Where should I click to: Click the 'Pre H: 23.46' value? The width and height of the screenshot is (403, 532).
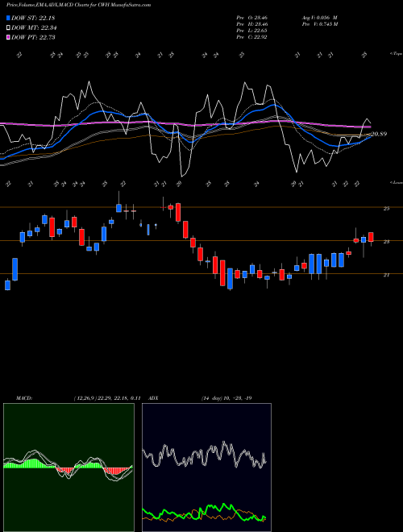tap(251, 24)
